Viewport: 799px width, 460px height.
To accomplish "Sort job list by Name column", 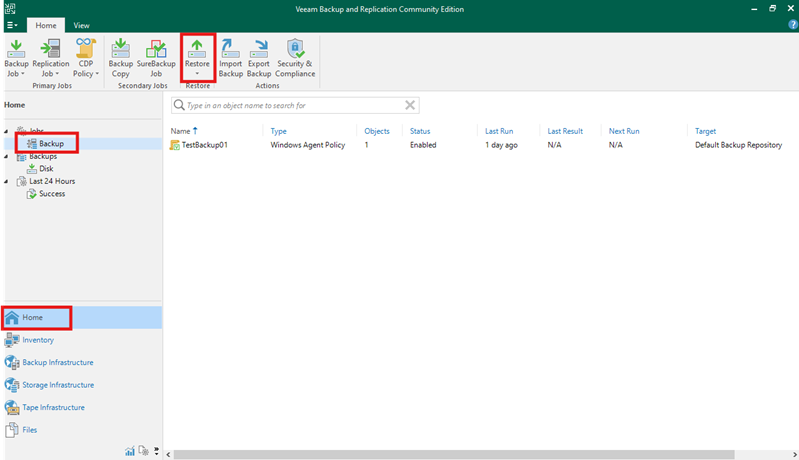I will tap(180, 131).
